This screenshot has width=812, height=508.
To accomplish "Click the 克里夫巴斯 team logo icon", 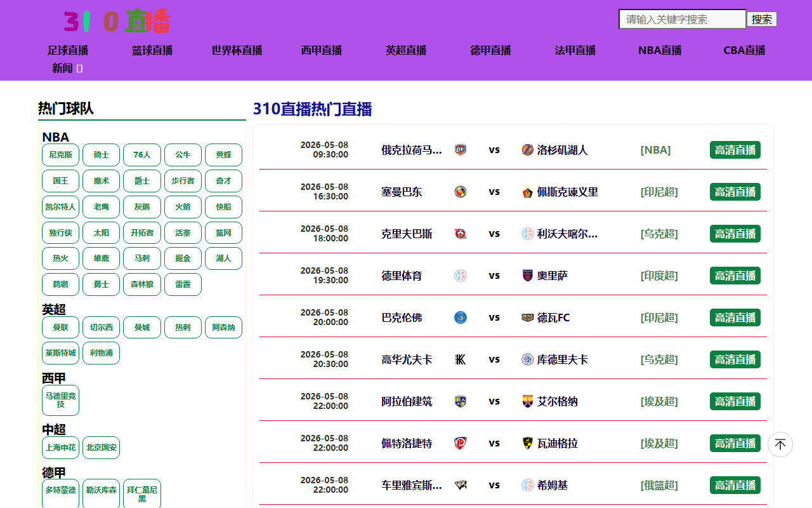I will (x=461, y=234).
